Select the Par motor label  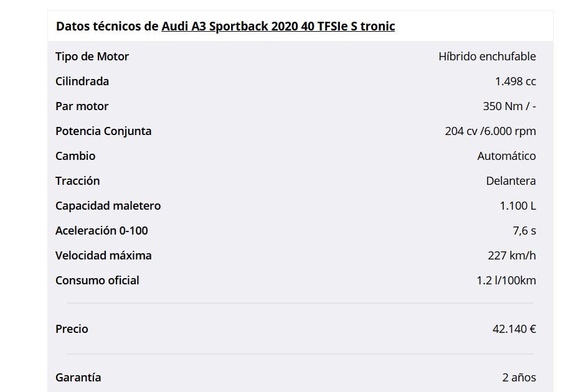pos(82,106)
